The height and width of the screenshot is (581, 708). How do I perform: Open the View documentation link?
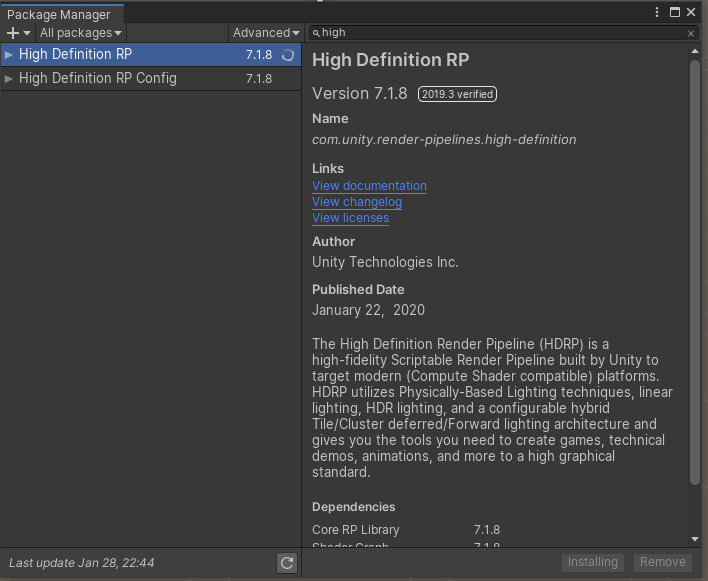click(x=369, y=186)
